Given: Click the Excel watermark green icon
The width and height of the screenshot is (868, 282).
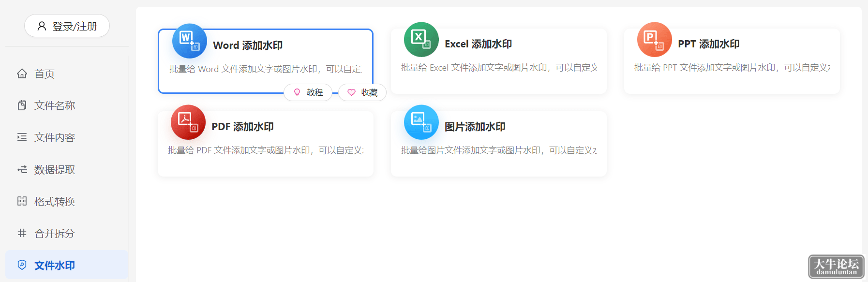Looking at the screenshot, I should [421, 40].
